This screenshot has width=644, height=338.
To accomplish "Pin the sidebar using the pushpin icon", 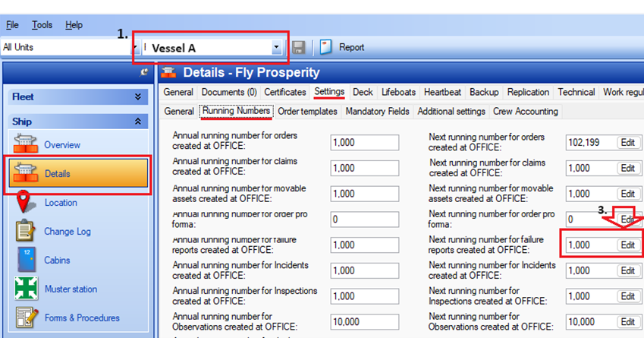I will click(143, 72).
